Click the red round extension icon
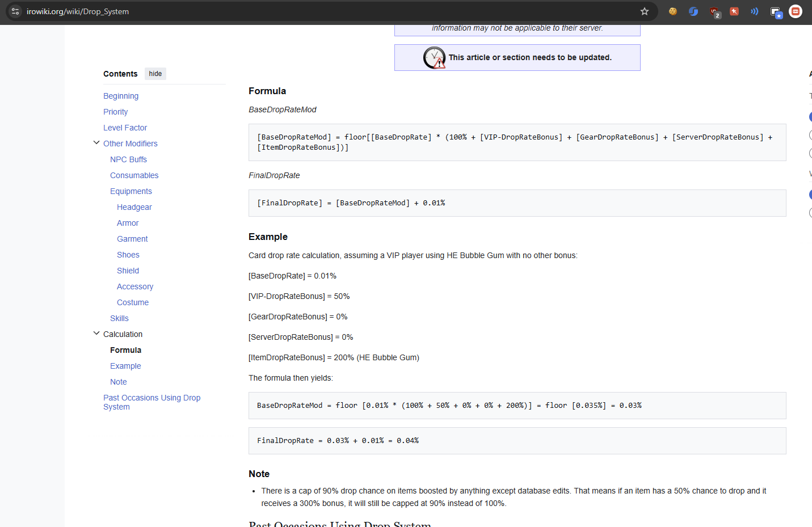Image resolution: width=812 pixels, height=527 pixels. (796, 11)
